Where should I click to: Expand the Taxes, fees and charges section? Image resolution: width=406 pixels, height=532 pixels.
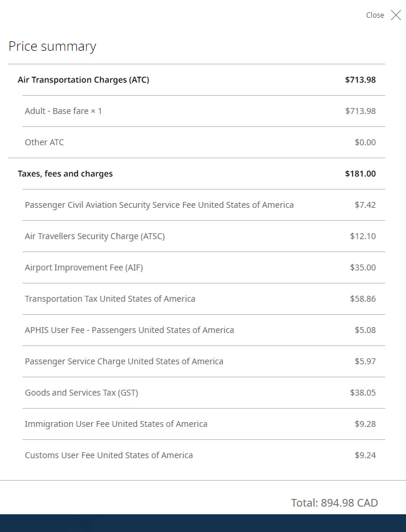[66, 173]
